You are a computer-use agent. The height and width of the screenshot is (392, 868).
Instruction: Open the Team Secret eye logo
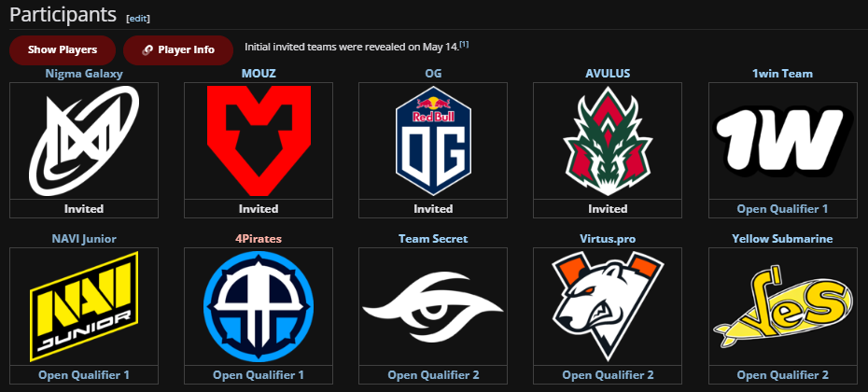pyautogui.click(x=433, y=308)
